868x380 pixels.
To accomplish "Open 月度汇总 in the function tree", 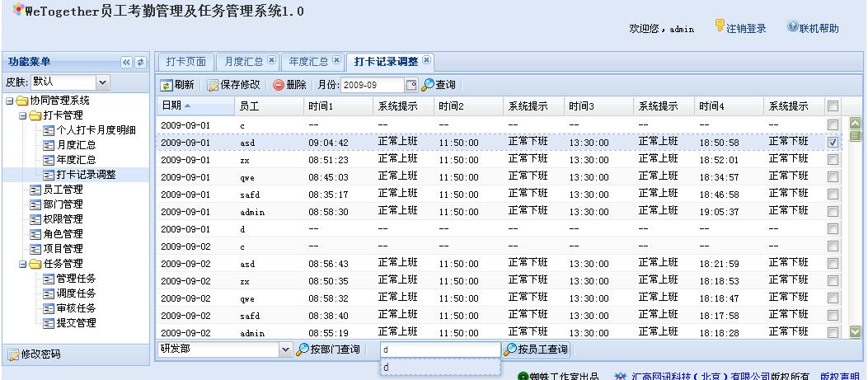I will pyautogui.click(x=77, y=146).
